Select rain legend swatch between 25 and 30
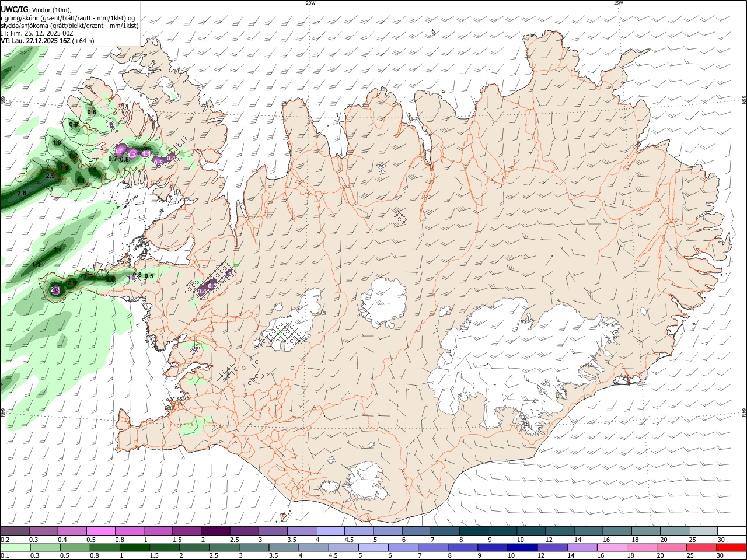The height and width of the screenshot is (560, 747). click(700, 547)
